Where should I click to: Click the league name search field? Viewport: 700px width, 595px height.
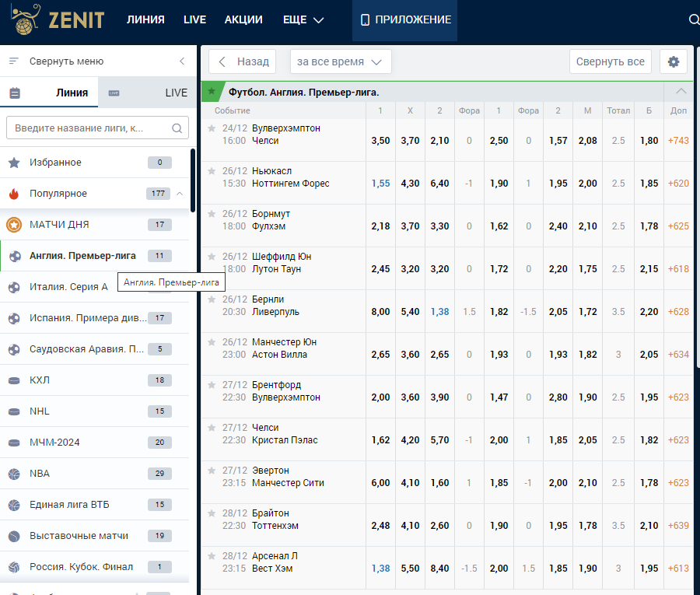97,128
